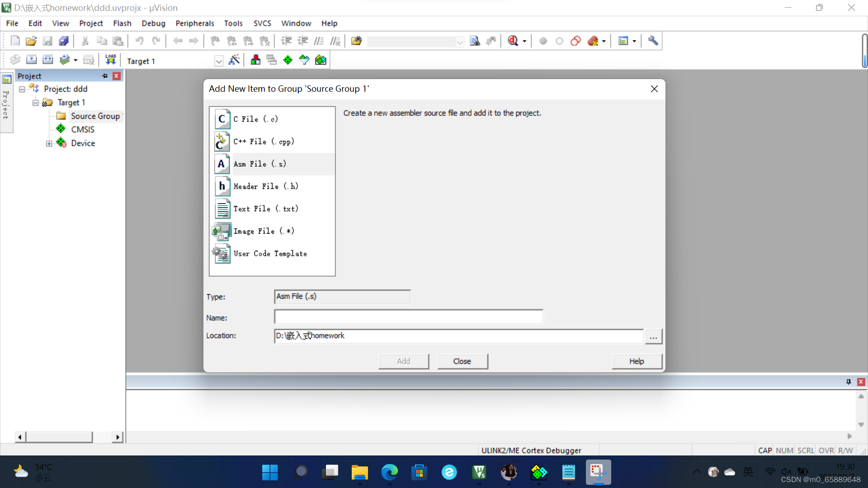Click the Download LOAD icon
This screenshot has width=868, height=488.
(110, 60)
